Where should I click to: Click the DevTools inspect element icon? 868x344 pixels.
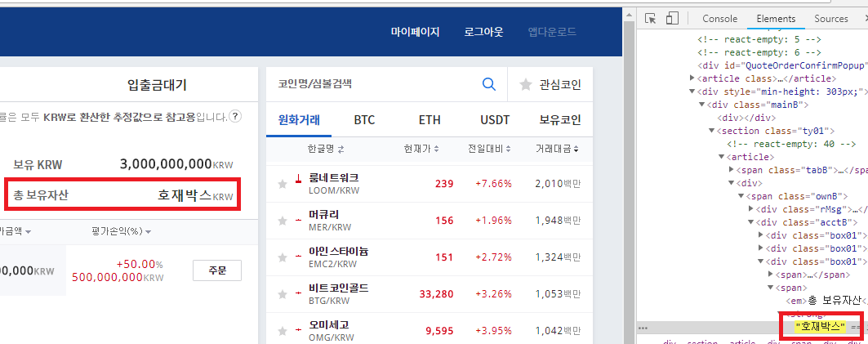[651, 18]
